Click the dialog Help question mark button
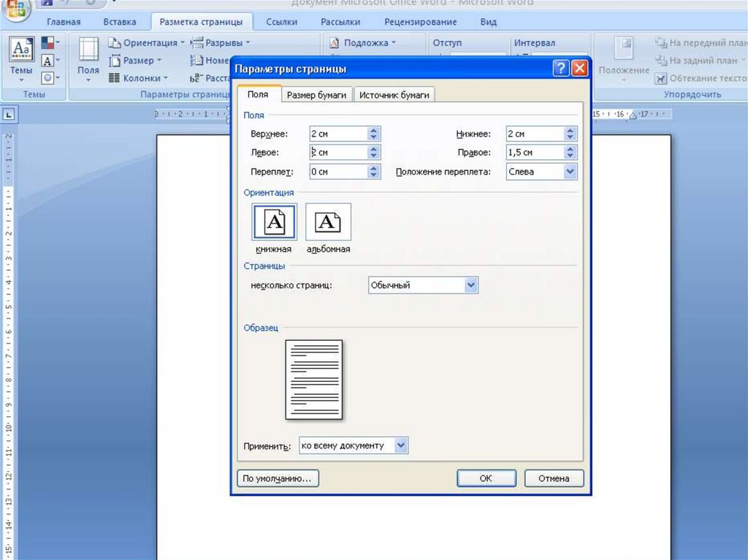Viewport: 748px width, 560px height. 561,69
